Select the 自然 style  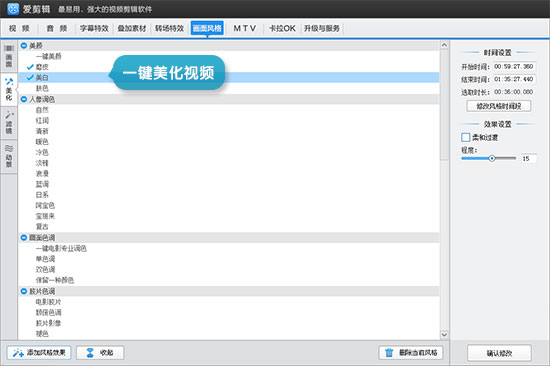(42, 110)
